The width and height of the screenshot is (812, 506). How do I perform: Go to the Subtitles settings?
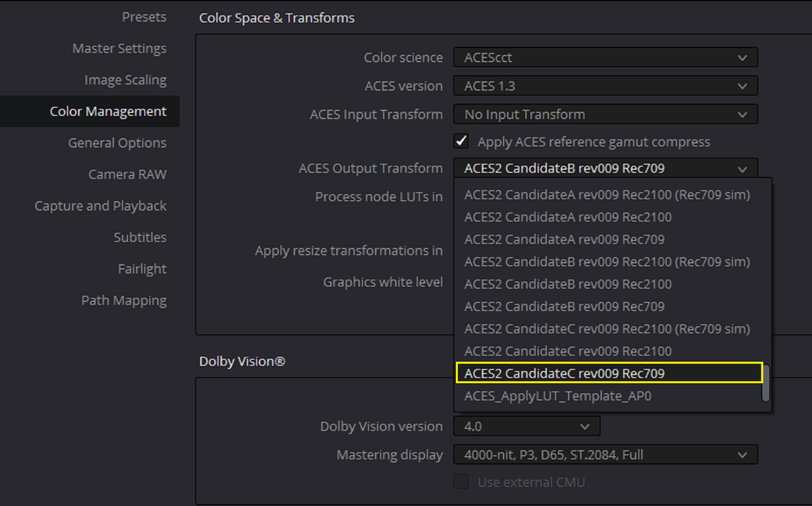[x=140, y=237]
